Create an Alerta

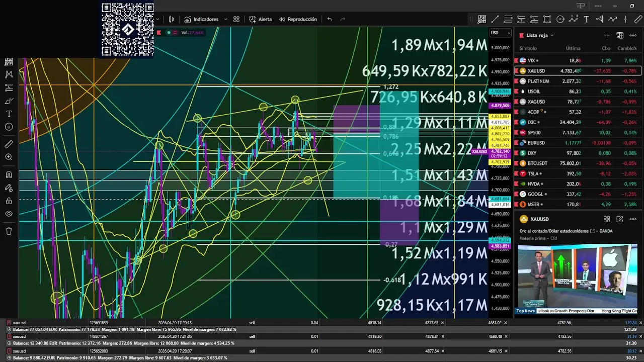click(x=260, y=19)
